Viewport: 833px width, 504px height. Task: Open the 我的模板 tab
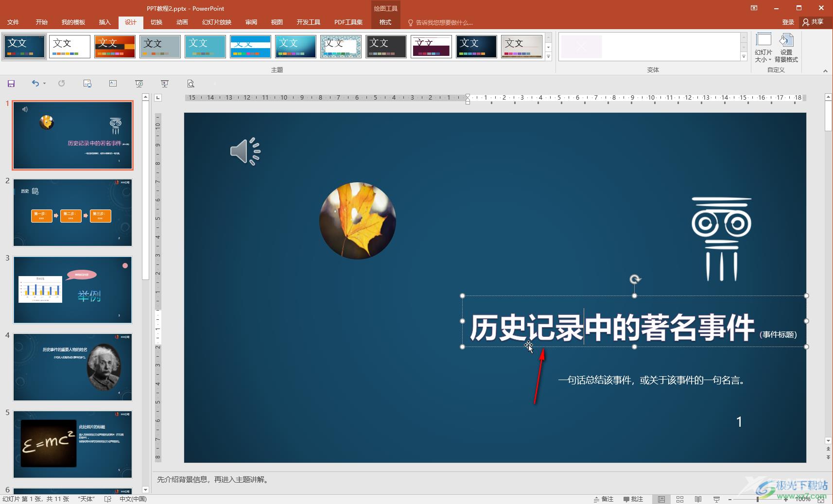(73, 22)
